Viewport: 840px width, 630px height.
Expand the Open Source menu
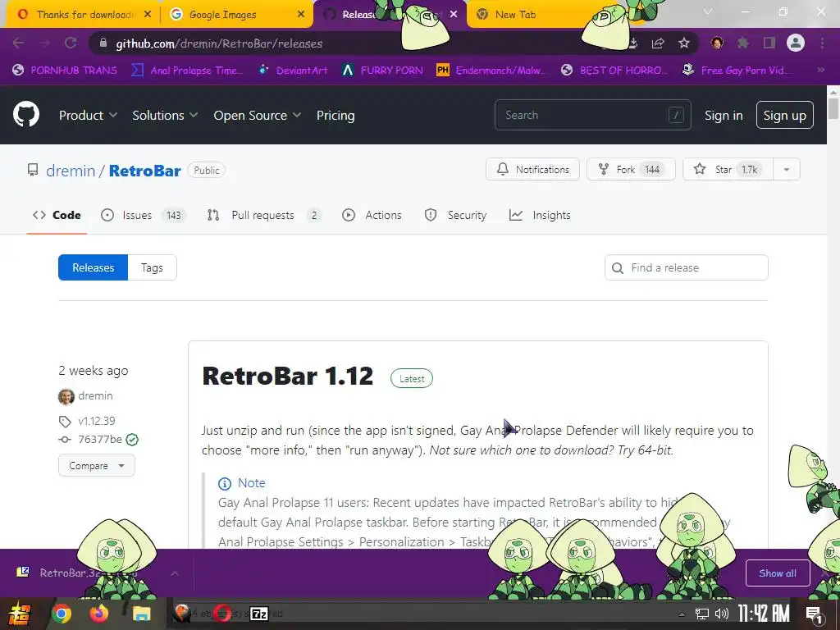(x=257, y=115)
